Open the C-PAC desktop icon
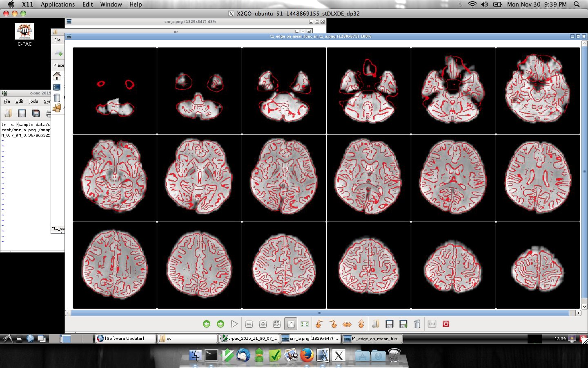 point(24,35)
